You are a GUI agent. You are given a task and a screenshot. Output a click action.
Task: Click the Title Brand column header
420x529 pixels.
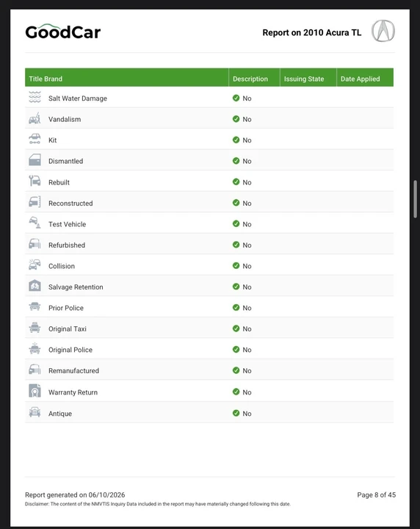[x=46, y=79]
